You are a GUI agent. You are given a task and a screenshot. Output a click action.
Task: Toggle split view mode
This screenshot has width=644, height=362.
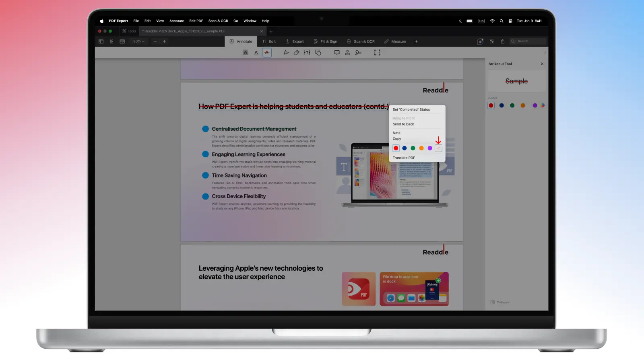[122, 41]
